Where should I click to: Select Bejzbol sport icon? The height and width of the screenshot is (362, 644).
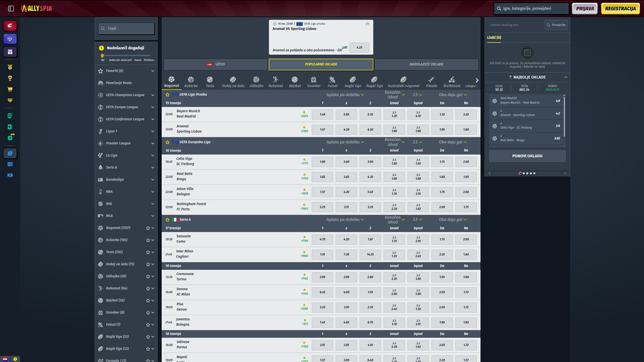(295, 82)
